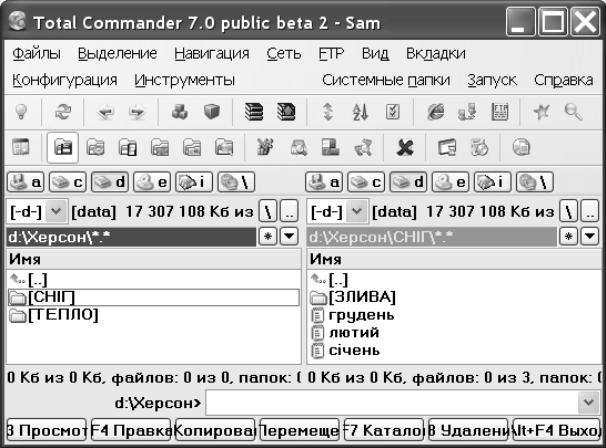Toggle the pressed folder view mode button

pyautogui.click(x=63, y=148)
